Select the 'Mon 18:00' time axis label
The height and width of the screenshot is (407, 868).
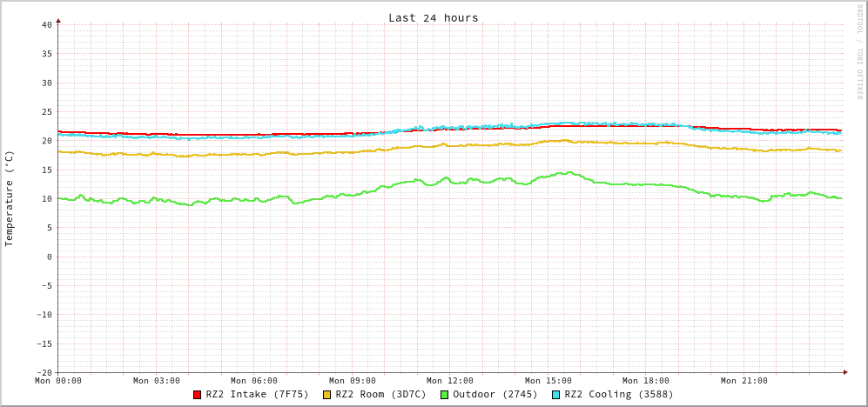[x=646, y=381]
